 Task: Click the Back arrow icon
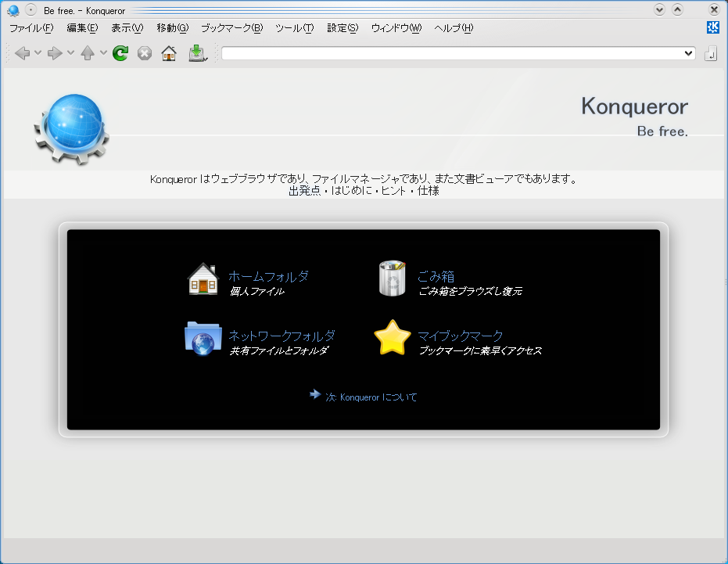pyautogui.click(x=22, y=53)
